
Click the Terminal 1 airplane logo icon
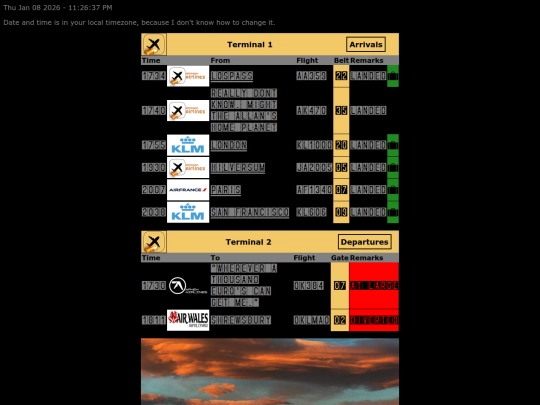click(x=154, y=44)
